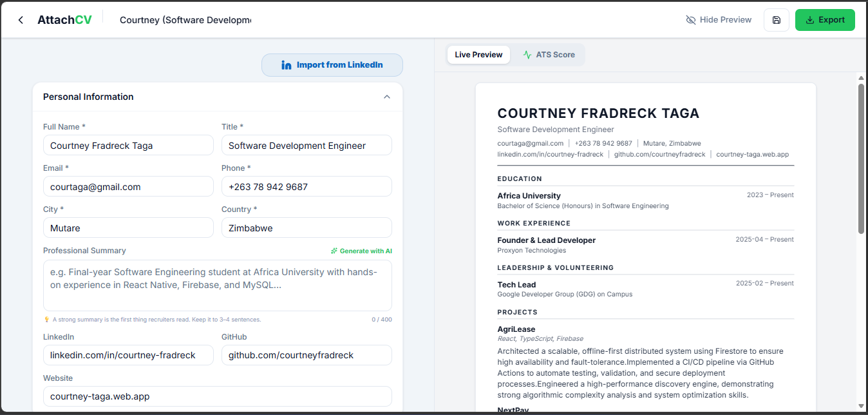Click linkedin.com/in/courtney-fradreck in the preview header

click(x=551, y=154)
